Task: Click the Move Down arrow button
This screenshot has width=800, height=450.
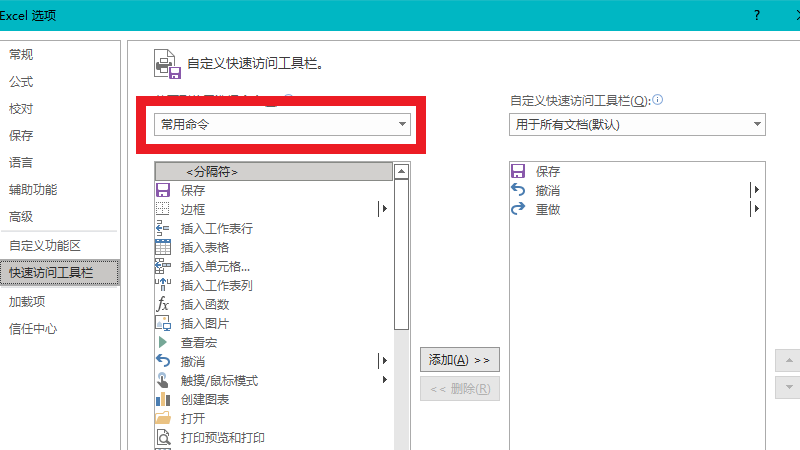Action: (789, 387)
